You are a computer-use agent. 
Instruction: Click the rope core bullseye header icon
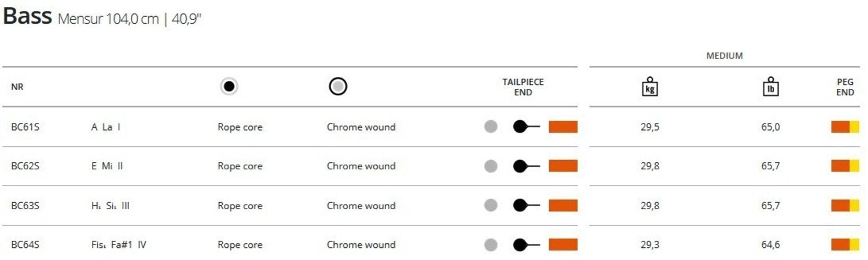229,87
